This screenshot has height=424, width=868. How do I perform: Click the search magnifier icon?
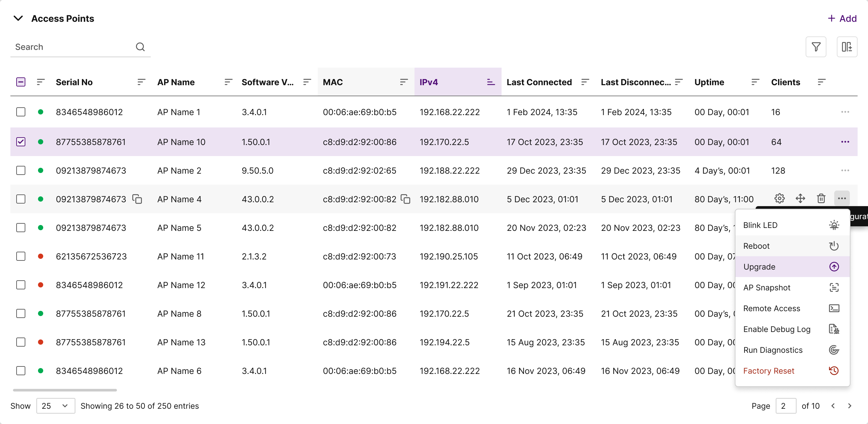[x=140, y=47]
